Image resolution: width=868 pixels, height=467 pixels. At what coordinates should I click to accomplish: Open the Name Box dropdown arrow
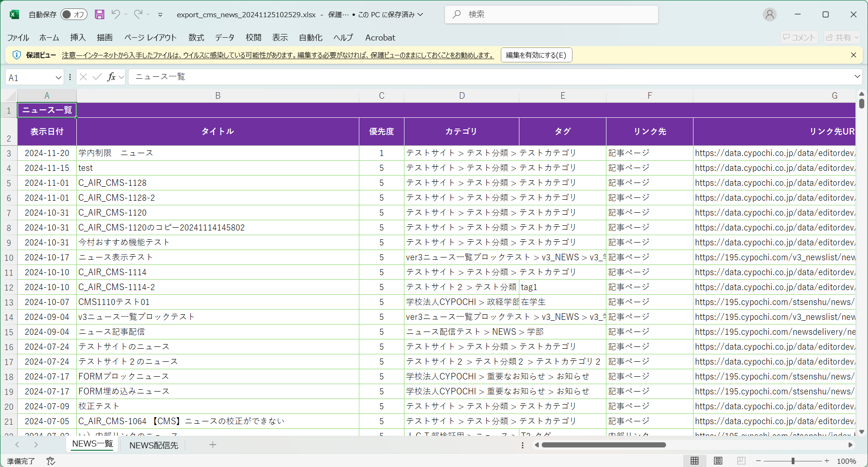[x=59, y=77]
